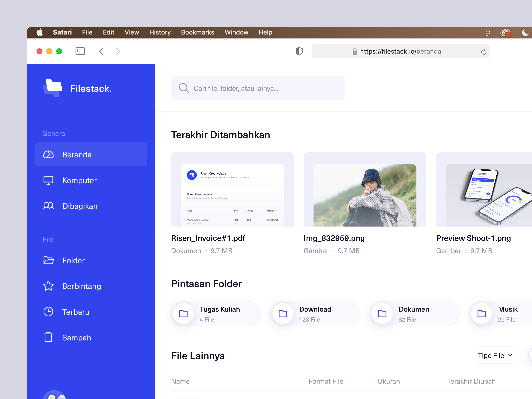
Task: Toggle dark mode via the moon menu bar icon
Action: (x=526, y=32)
